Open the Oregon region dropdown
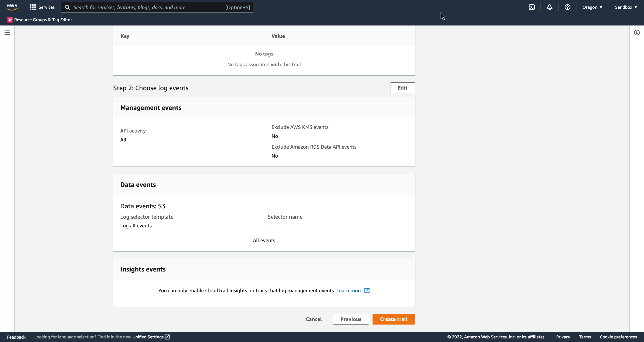Screen dimensions: 644x342 [592, 7]
